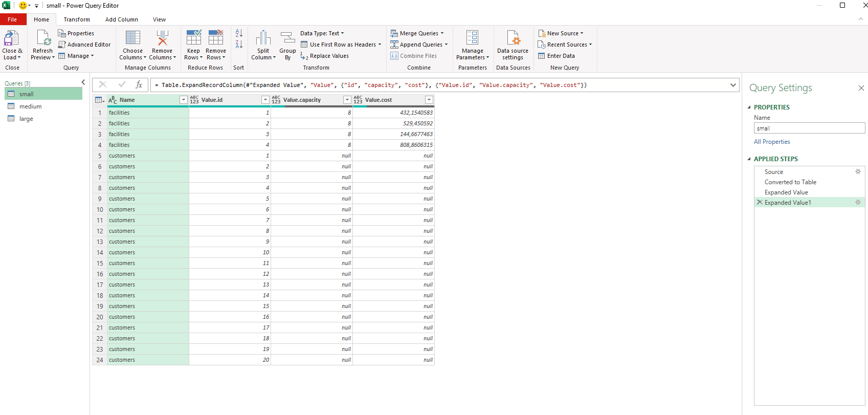Close the Query Settings pane
The image size is (868, 415).
(x=861, y=88)
